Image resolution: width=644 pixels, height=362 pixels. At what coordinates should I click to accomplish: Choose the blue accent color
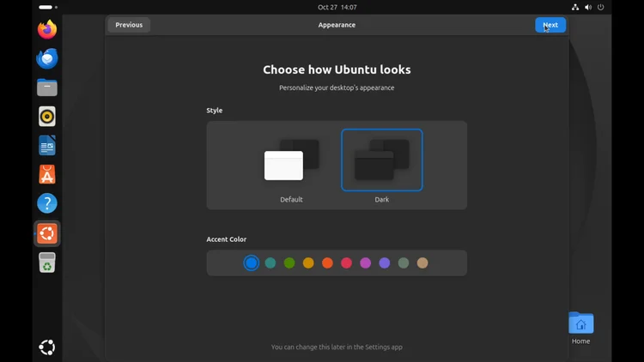(x=251, y=262)
